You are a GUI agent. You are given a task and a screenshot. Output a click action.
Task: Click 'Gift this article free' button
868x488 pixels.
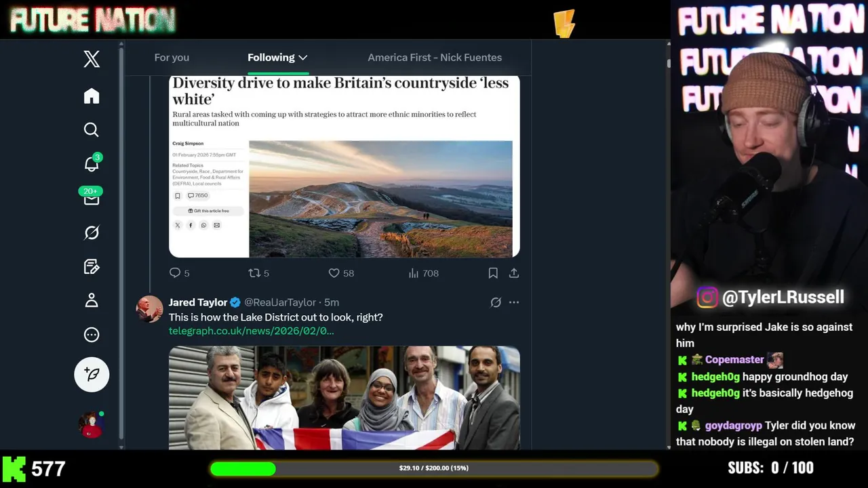(x=208, y=211)
